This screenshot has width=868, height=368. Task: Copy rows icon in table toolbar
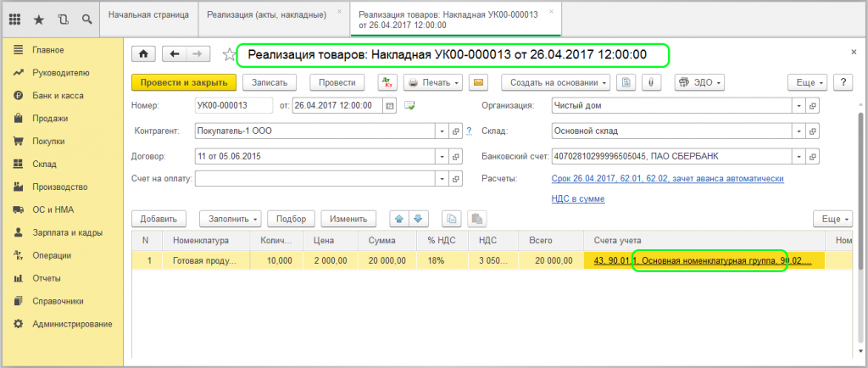tap(451, 219)
